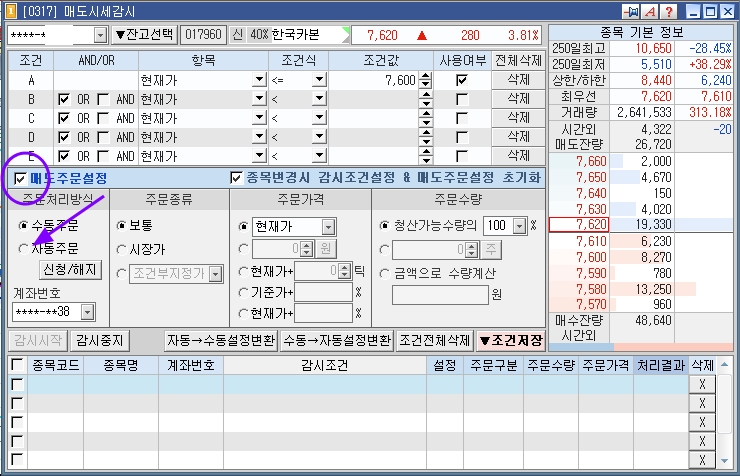Open 조건부지정가 dropdown

click(216, 274)
